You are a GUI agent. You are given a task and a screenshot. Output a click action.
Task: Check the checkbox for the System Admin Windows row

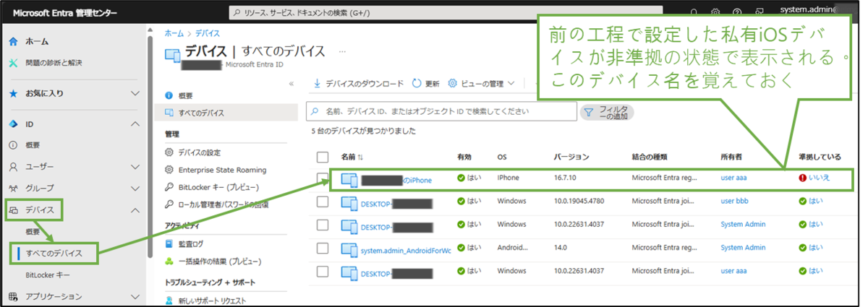[323, 225]
